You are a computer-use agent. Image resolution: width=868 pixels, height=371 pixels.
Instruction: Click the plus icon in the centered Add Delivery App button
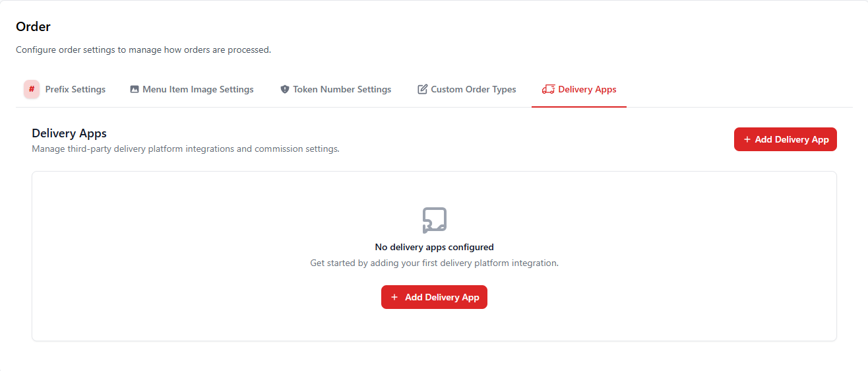point(394,297)
